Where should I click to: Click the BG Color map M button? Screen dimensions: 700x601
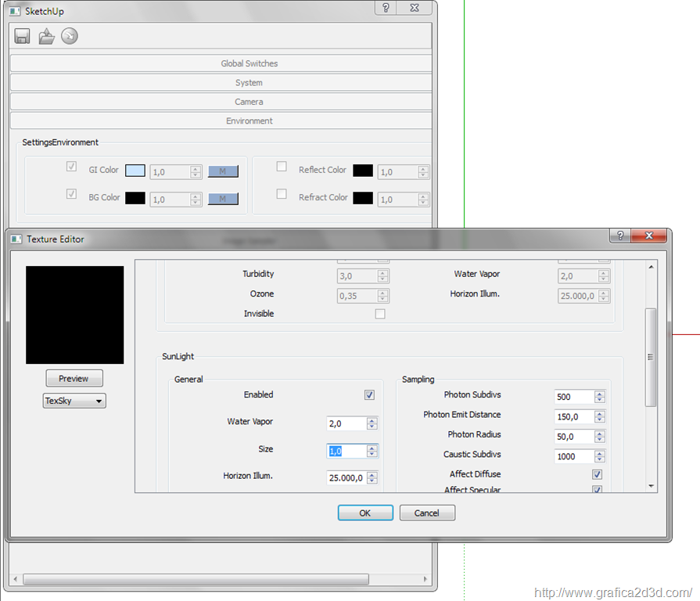[223, 199]
